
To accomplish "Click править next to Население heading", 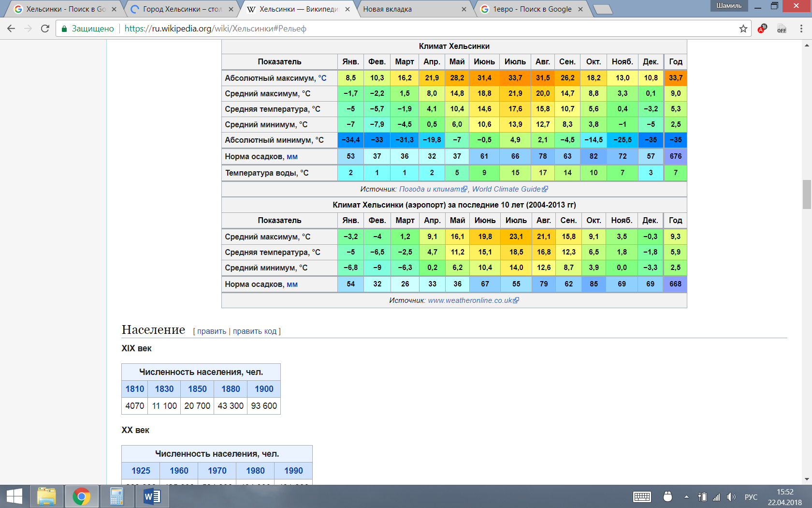I will [212, 331].
